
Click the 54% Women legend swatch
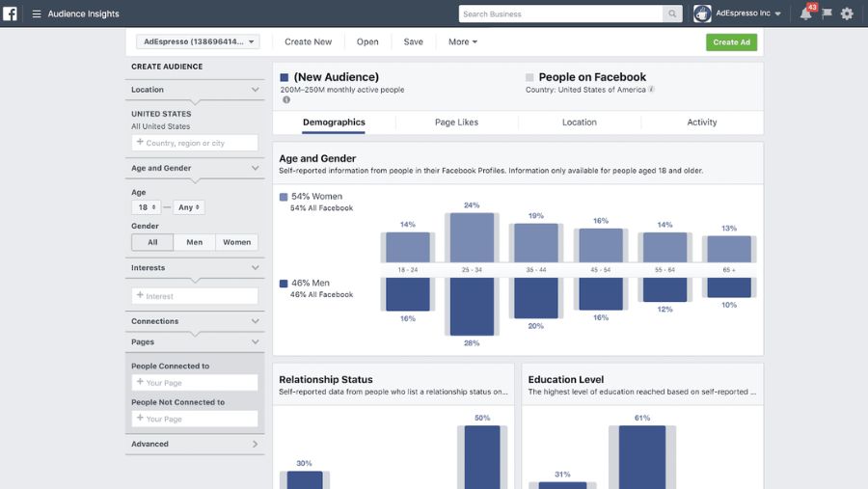point(284,197)
